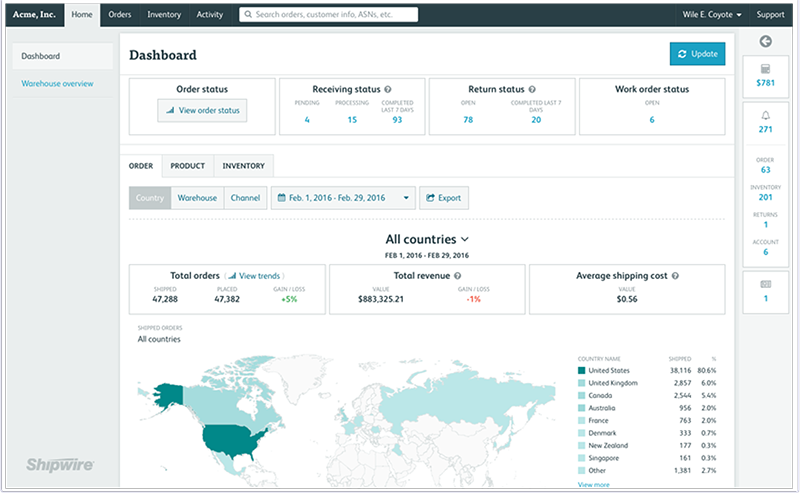Click the card icon at sidebar bottom
Image resolution: width=800 pixels, height=493 pixels.
click(766, 284)
